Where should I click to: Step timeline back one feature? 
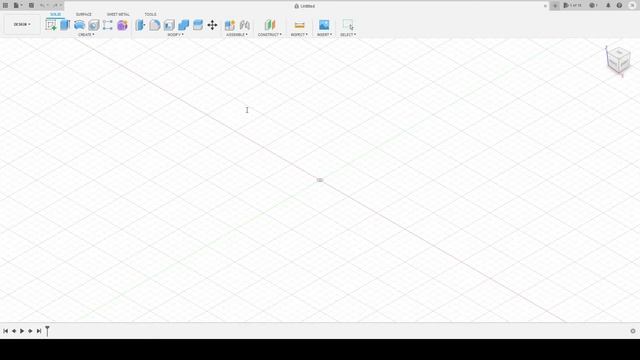pos(14,331)
